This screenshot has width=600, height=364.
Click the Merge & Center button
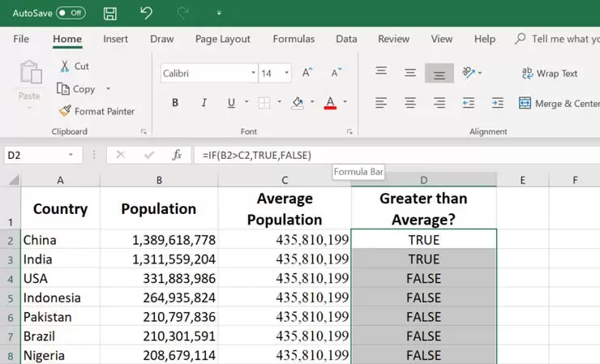(x=558, y=103)
